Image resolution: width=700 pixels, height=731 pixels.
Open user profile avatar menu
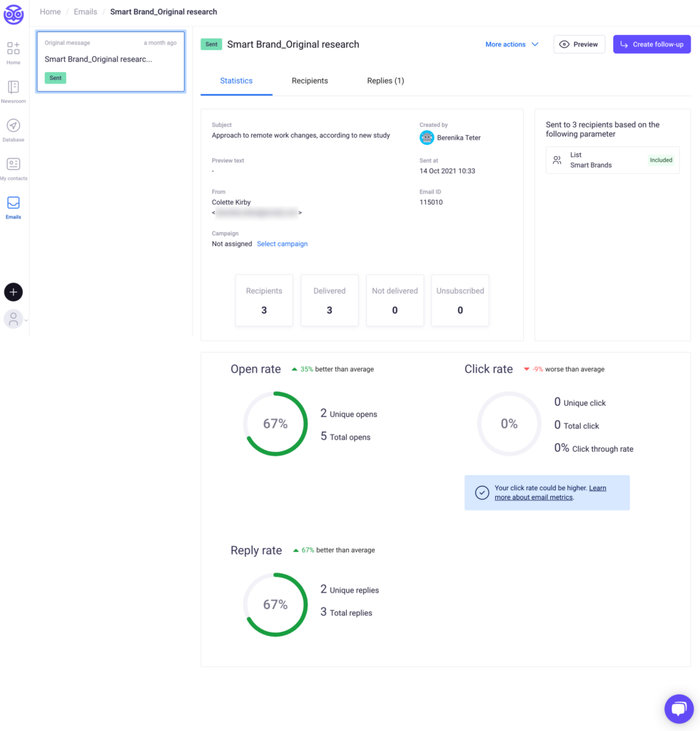(14, 319)
